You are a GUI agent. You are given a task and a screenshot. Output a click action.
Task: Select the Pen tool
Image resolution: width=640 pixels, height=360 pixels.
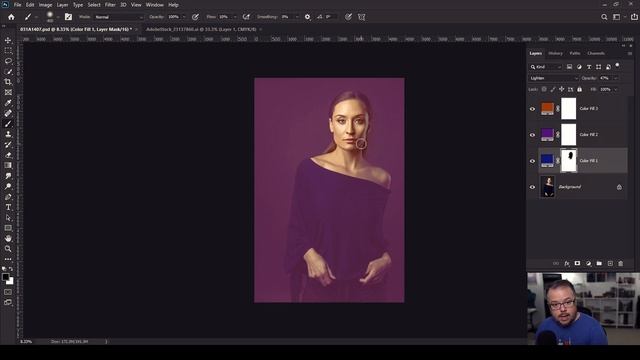[x=8, y=197]
